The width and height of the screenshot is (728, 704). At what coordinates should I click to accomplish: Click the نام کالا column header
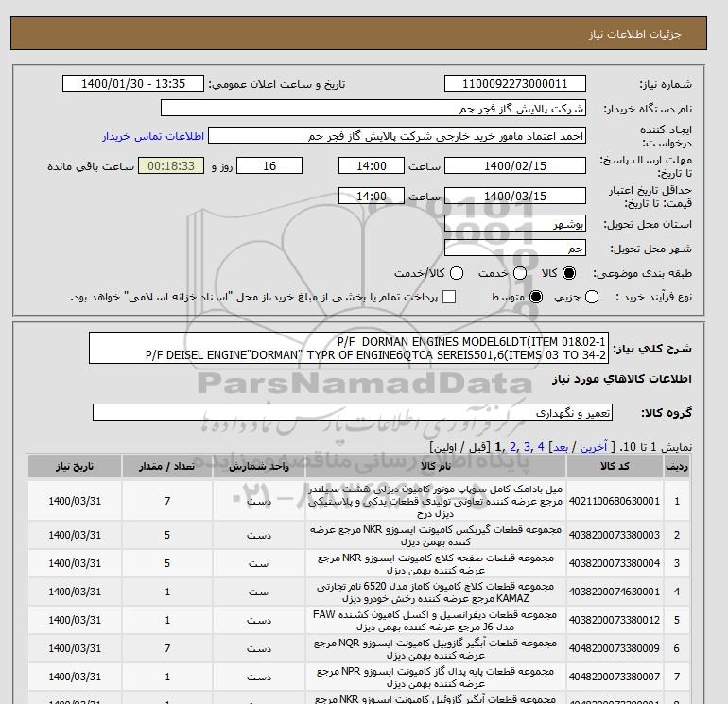[x=436, y=467]
